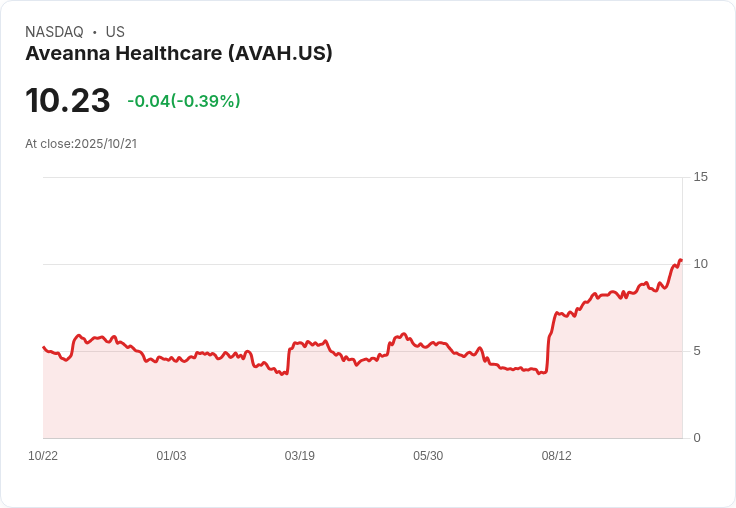The width and height of the screenshot is (736, 508).
Task: Select the 08/12 date on the time axis
Action: [556, 456]
